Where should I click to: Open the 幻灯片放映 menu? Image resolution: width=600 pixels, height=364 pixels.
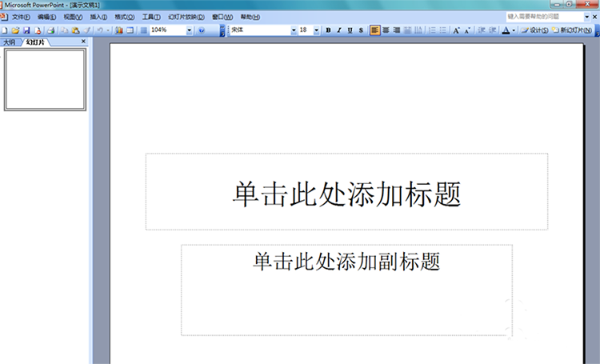pos(186,17)
